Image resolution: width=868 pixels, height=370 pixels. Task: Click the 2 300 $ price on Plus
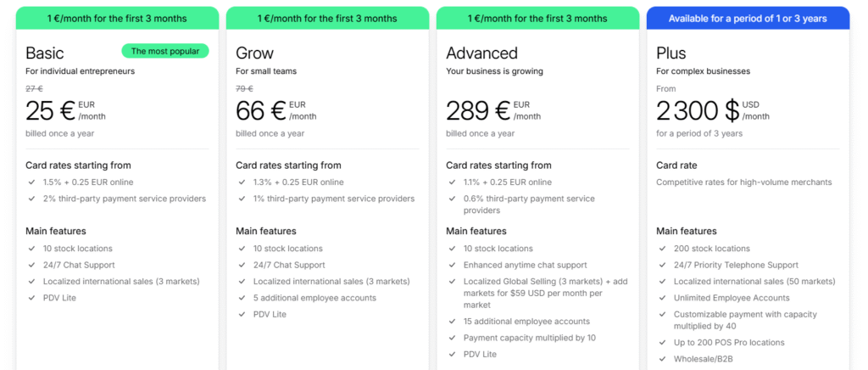point(698,110)
